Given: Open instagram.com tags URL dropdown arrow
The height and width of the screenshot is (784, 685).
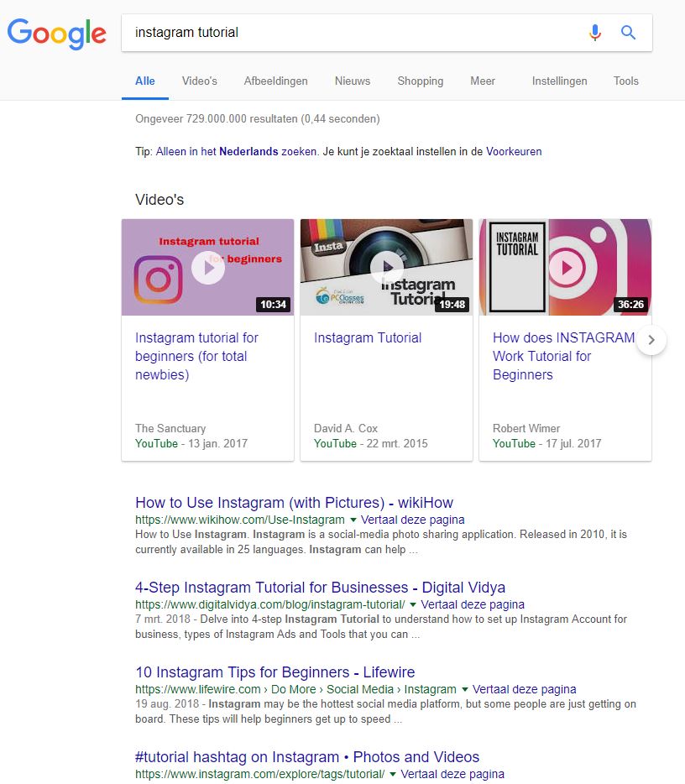Looking at the screenshot, I should [x=393, y=775].
